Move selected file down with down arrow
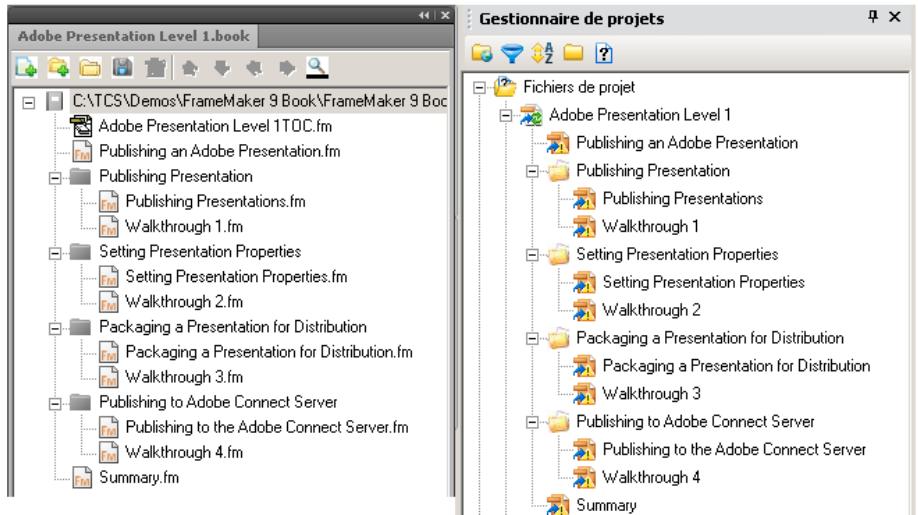This screenshot has height=515, width=918. [222, 68]
